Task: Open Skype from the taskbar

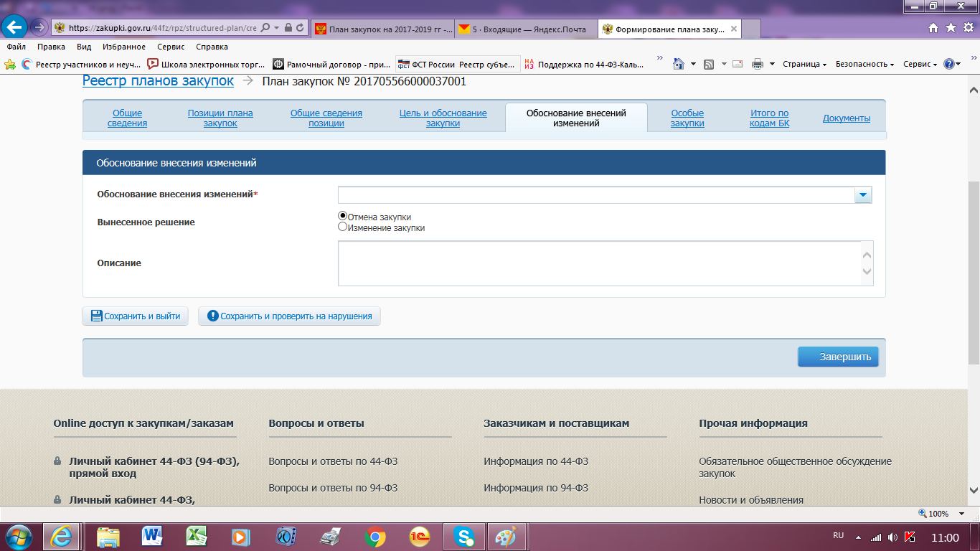Action: [x=464, y=537]
